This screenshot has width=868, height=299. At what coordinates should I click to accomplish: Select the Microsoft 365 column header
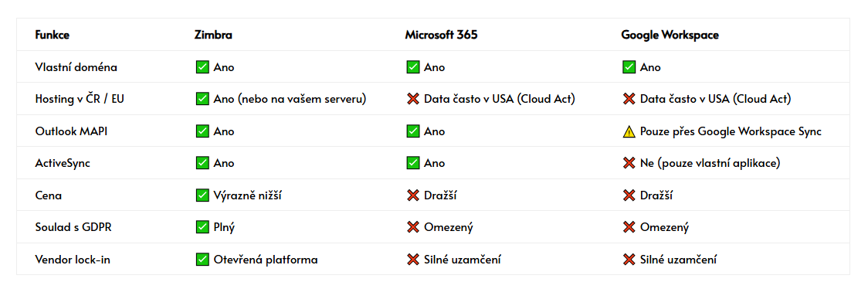click(x=441, y=35)
